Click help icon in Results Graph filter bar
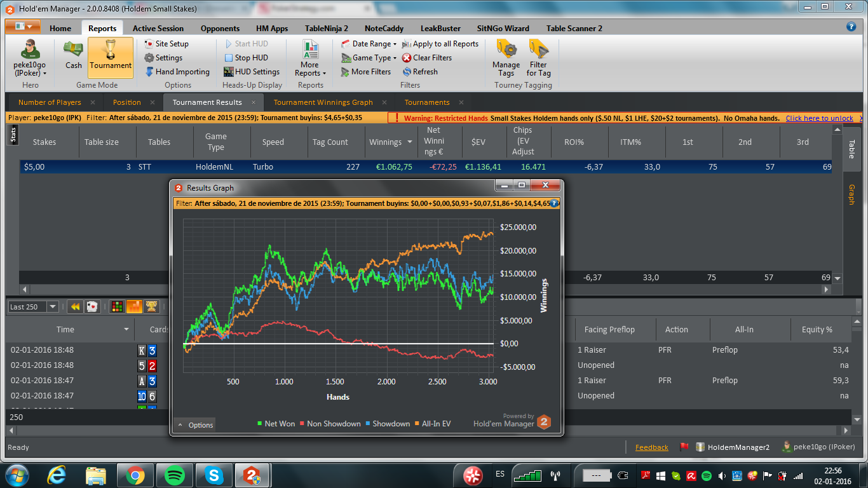The height and width of the screenshot is (488, 868). [554, 204]
